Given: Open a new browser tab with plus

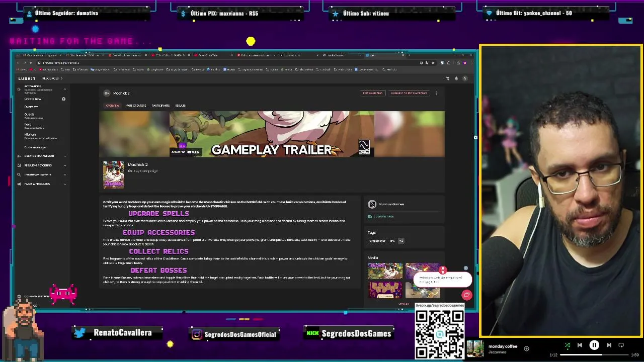Looking at the screenshot, I should (x=410, y=55).
